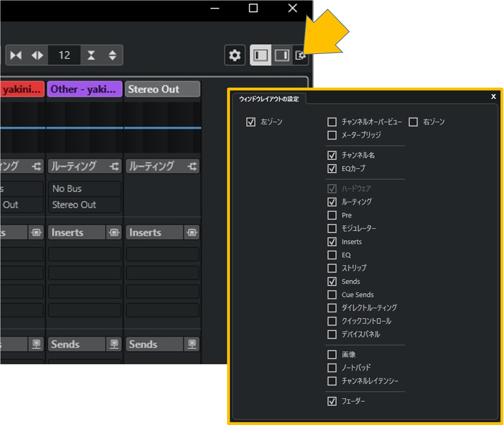504x425 pixels.
Task: Enable the Cue Sends checkbox
Action: click(x=332, y=295)
